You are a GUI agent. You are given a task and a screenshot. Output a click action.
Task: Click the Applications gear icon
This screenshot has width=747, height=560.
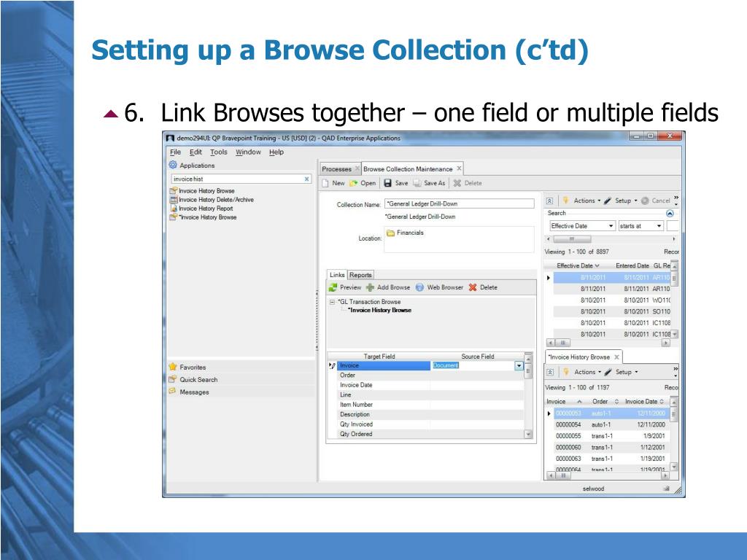[173, 165]
